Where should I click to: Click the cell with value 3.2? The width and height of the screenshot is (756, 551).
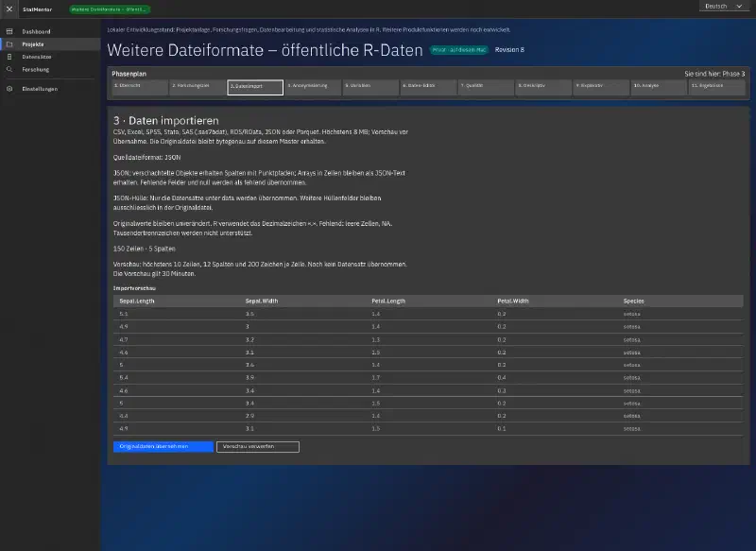249,340
